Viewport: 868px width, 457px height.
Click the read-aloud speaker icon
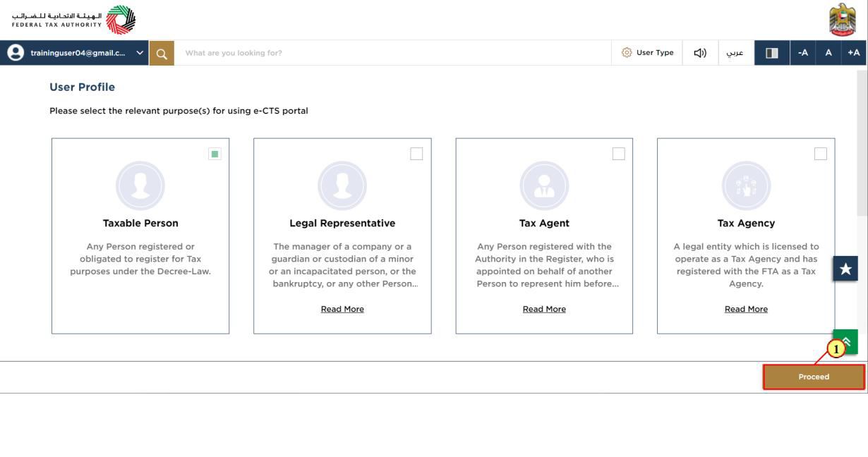pyautogui.click(x=700, y=53)
